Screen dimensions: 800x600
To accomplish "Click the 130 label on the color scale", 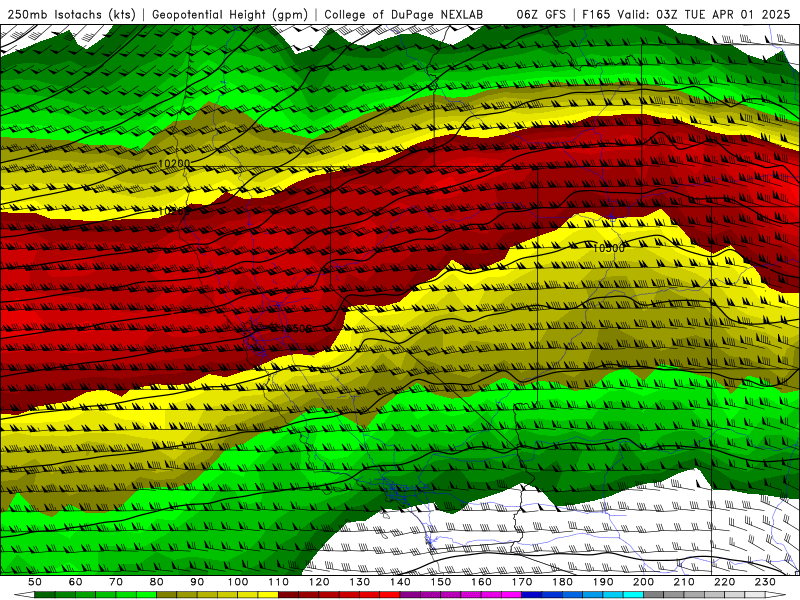I will [360, 582].
